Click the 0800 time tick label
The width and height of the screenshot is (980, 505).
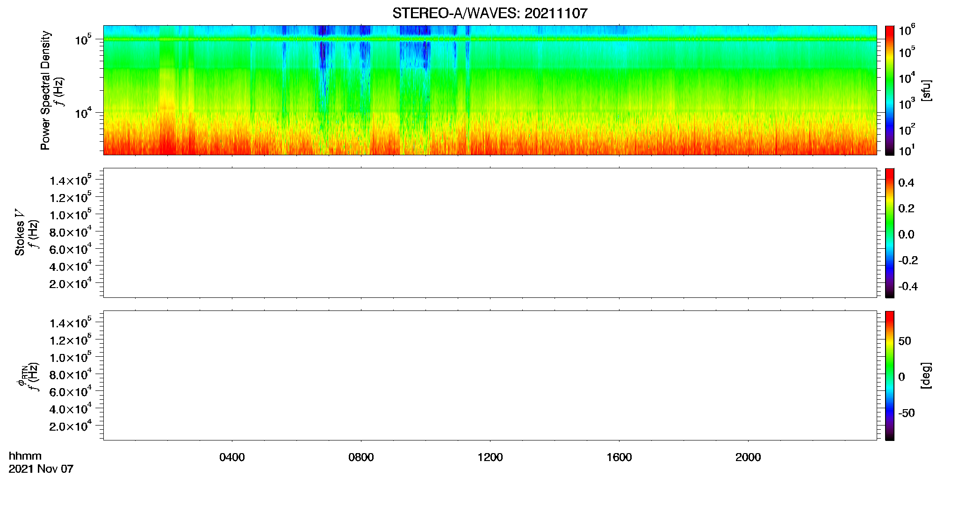[x=361, y=457]
